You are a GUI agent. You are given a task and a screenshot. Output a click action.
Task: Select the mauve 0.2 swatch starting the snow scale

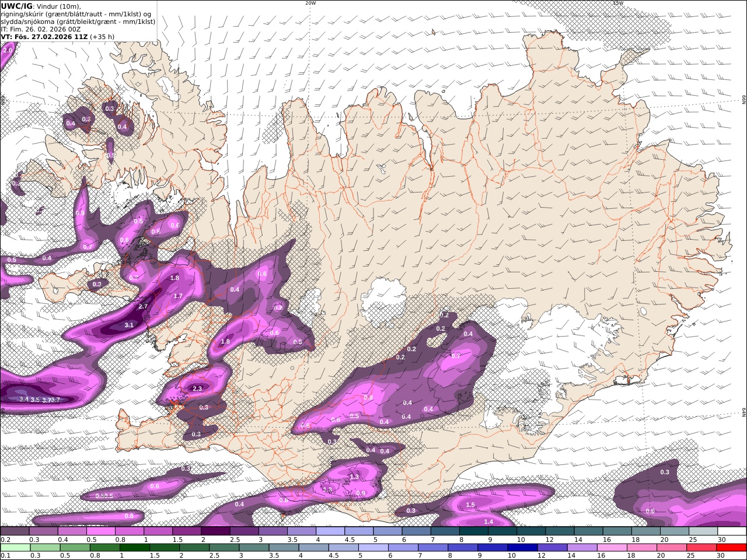[x=15, y=531]
